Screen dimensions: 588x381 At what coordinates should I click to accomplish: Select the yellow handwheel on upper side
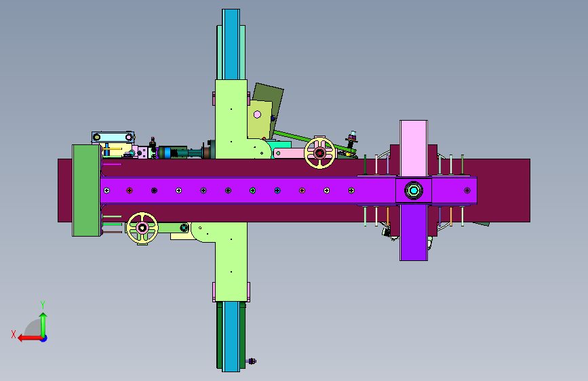tap(320, 153)
